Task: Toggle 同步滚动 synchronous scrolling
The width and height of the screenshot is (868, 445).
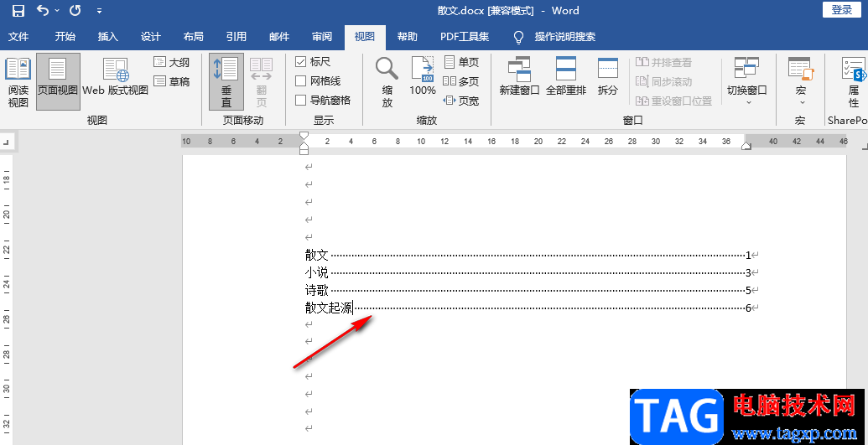Action: point(663,81)
